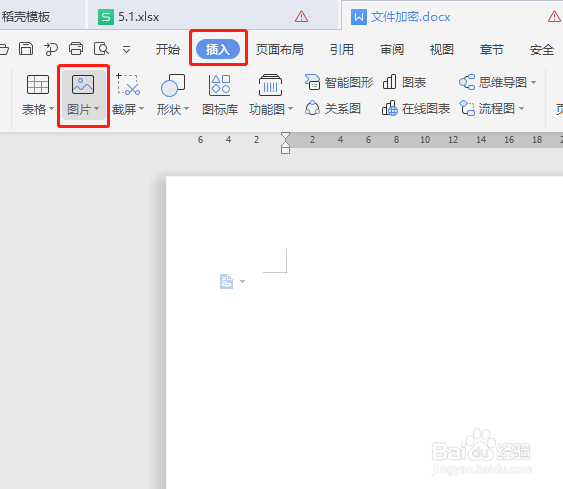This screenshot has height=489, width=563.
Task: Click the Print icon in quick toolbar
Action: point(76,48)
